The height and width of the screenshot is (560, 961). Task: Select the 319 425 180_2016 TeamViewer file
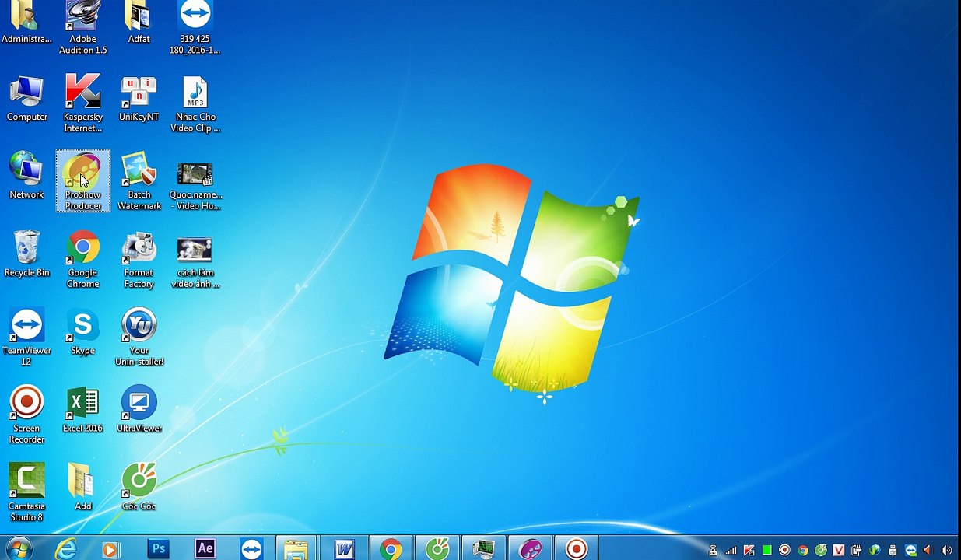(195, 28)
